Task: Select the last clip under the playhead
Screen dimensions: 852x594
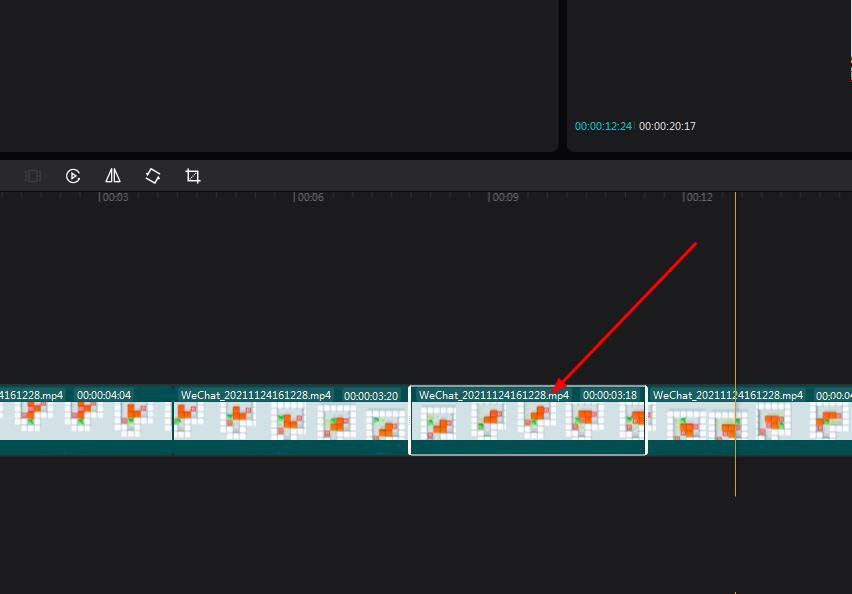Action: coord(750,420)
